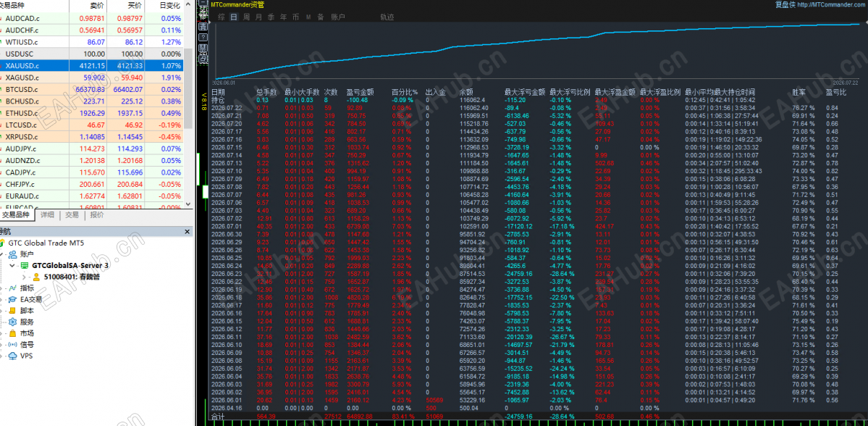Expand account 51008401 tree node
Viewport: 868px width, 426px height.
(x=25, y=277)
